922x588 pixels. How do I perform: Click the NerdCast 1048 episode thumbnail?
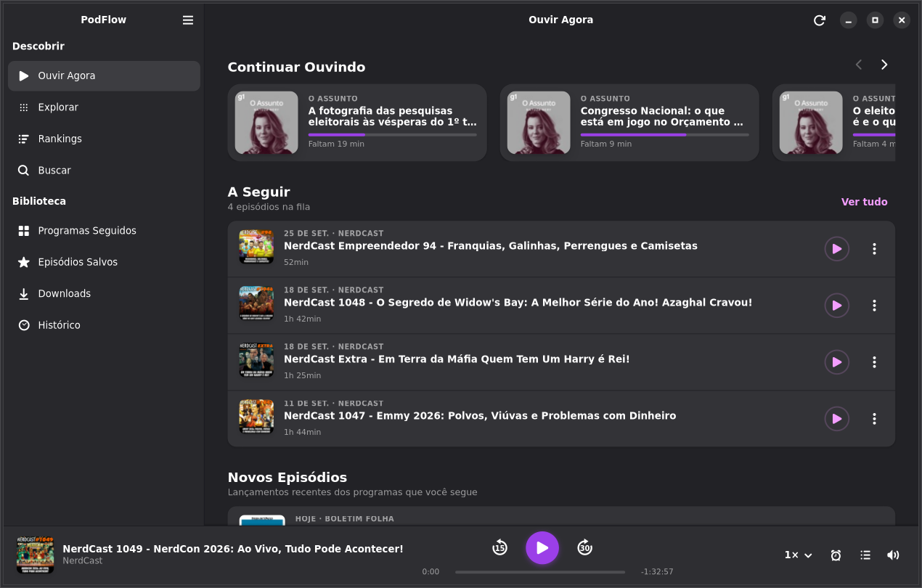click(x=256, y=303)
